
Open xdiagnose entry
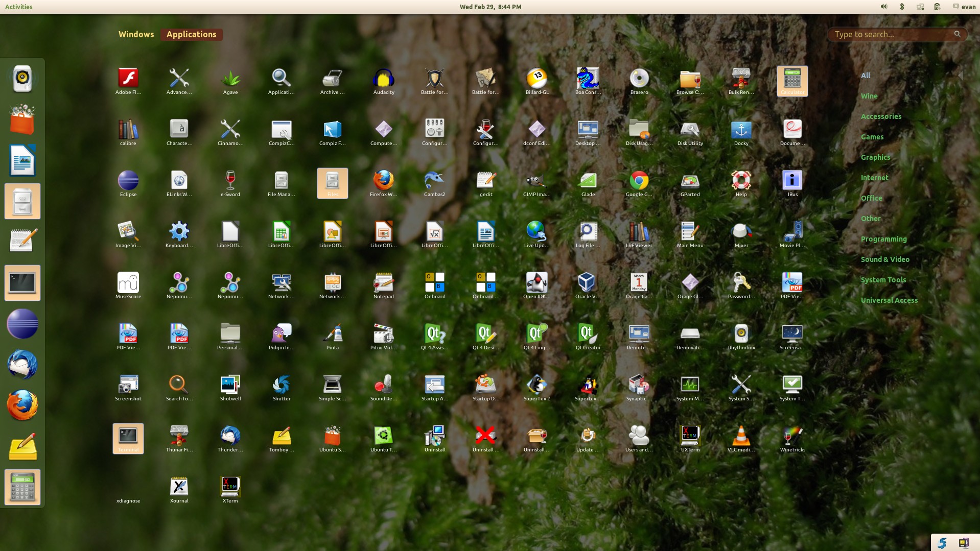click(128, 490)
